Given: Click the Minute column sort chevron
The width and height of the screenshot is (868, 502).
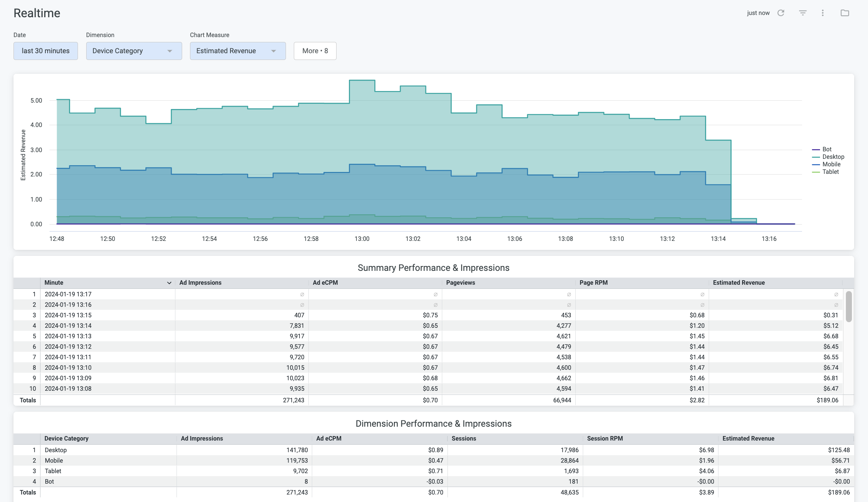Looking at the screenshot, I should [169, 283].
